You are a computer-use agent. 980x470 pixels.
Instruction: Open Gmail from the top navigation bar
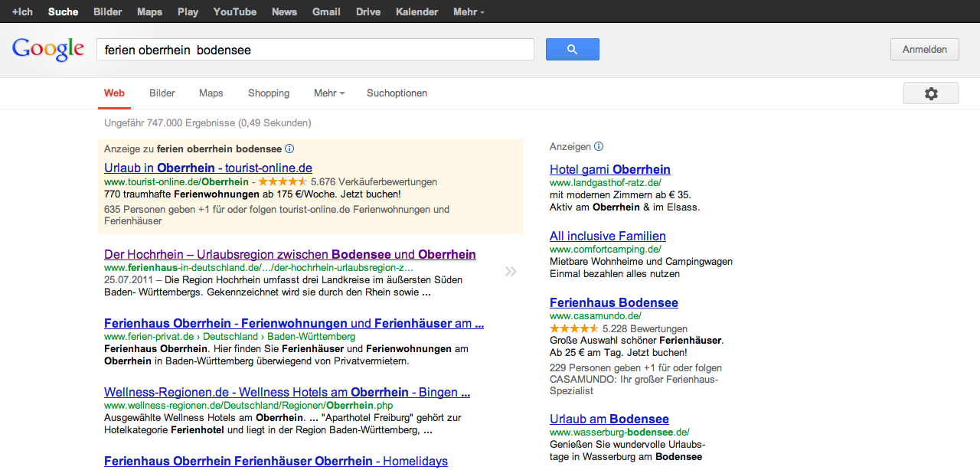pyautogui.click(x=326, y=12)
